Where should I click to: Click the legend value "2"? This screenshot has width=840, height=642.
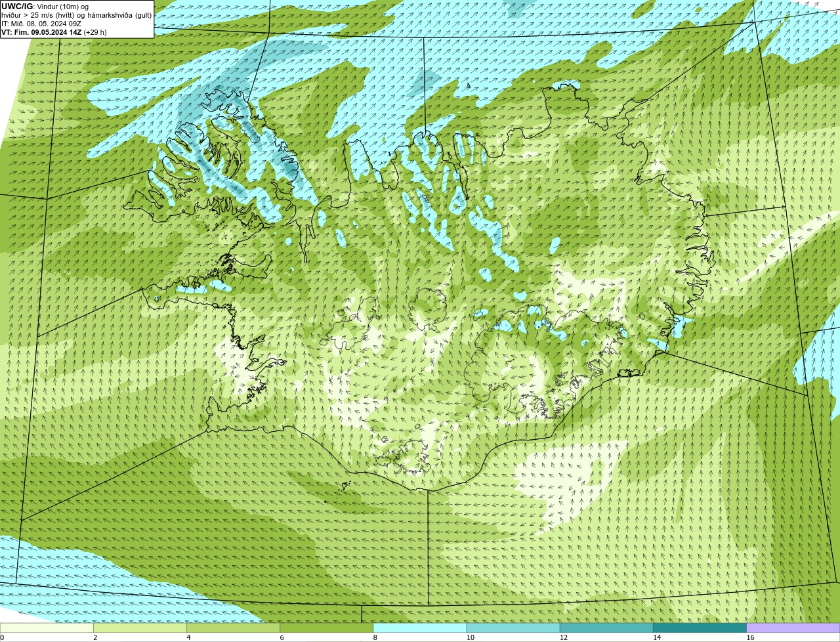(95, 637)
